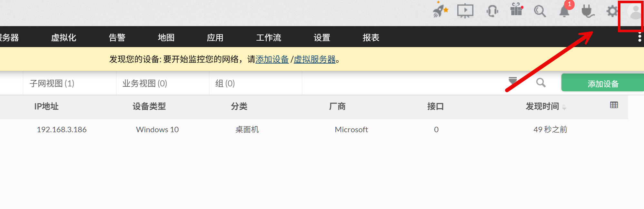Open the presentation video screen icon

click(465, 11)
